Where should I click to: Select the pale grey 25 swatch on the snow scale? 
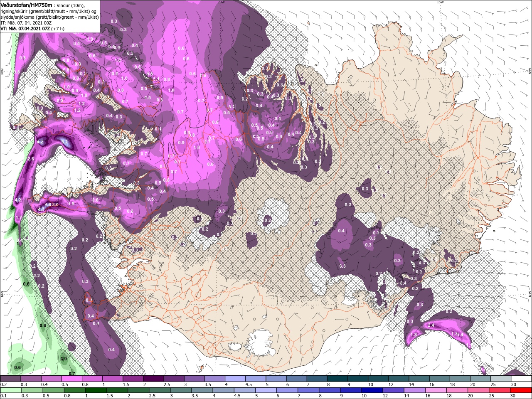(501, 379)
